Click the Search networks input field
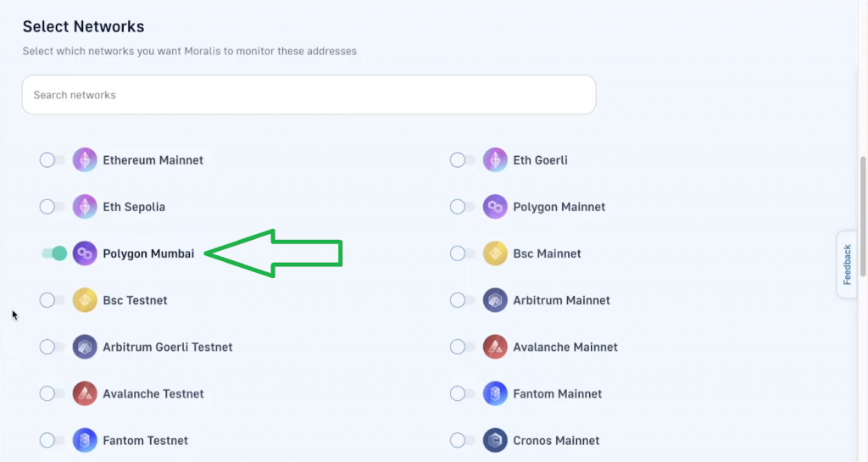The height and width of the screenshot is (462, 868). (x=309, y=95)
